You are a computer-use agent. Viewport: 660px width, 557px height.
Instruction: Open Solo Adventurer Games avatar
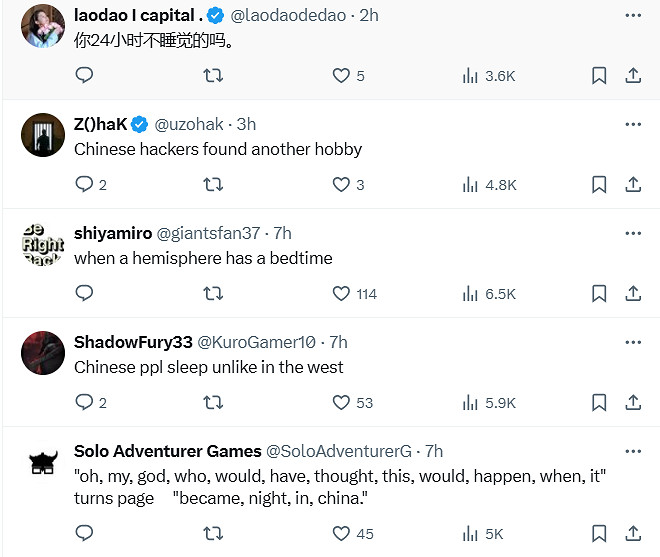43,462
